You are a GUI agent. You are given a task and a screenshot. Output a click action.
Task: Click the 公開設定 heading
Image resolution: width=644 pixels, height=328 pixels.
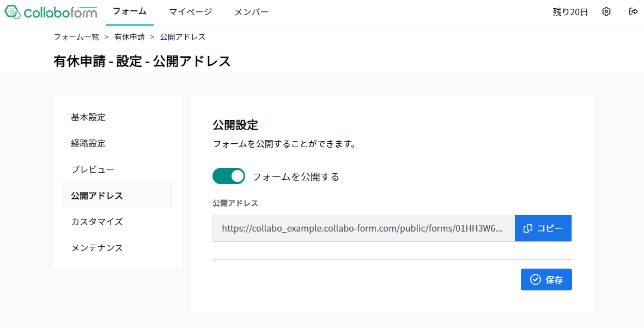point(235,125)
